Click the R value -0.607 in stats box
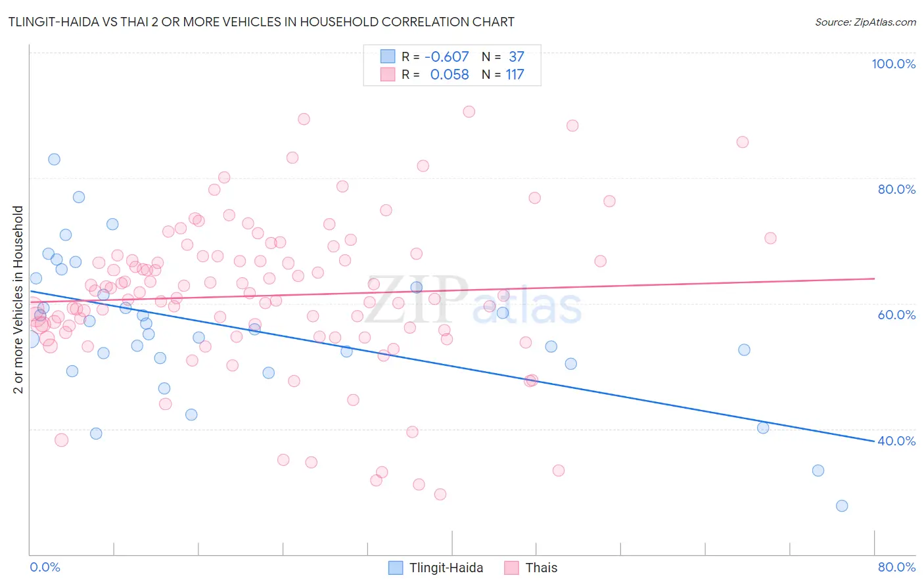Image resolution: width=924 pixels, height=586 pixels. (x=447, y=56)
